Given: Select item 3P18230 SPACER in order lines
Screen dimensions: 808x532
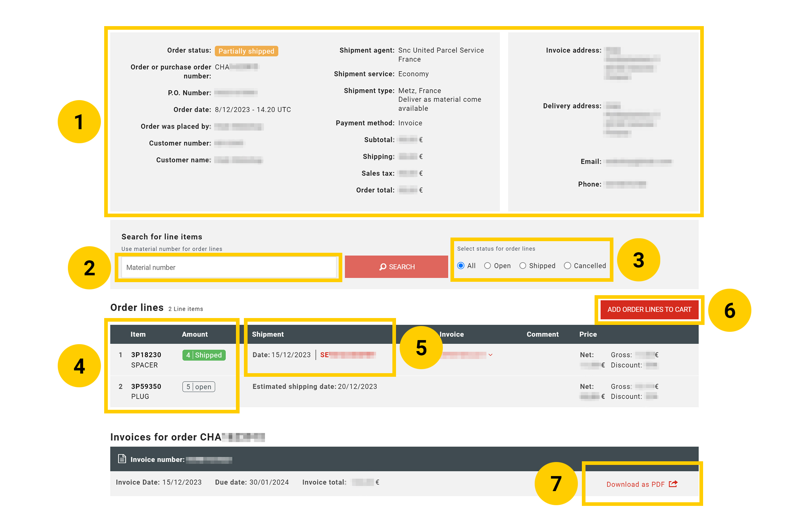Looking at the screenshot, I should (146, 355).
